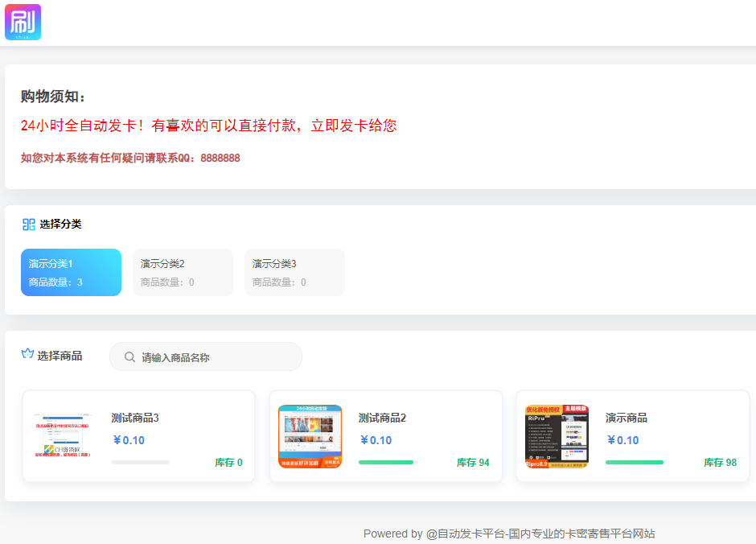The height and width of the screenshot is (544, 756).
Task: Click the 演示商品 green stock bar
Action: click(x=634, y=463)
